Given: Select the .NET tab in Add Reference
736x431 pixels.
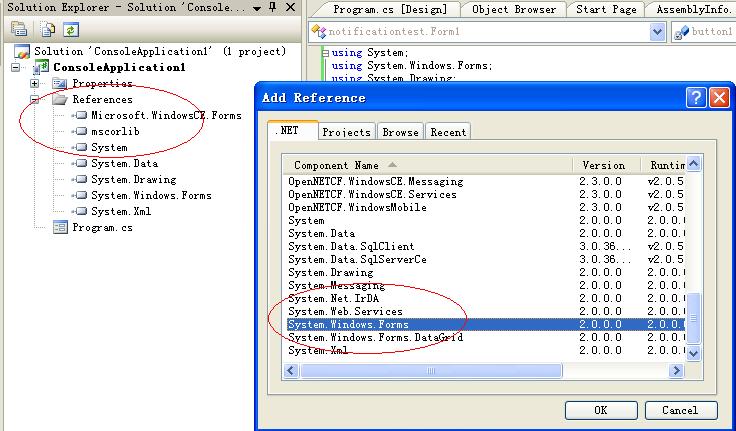Looking at the screenshot, I should click(x=292, y=130).
